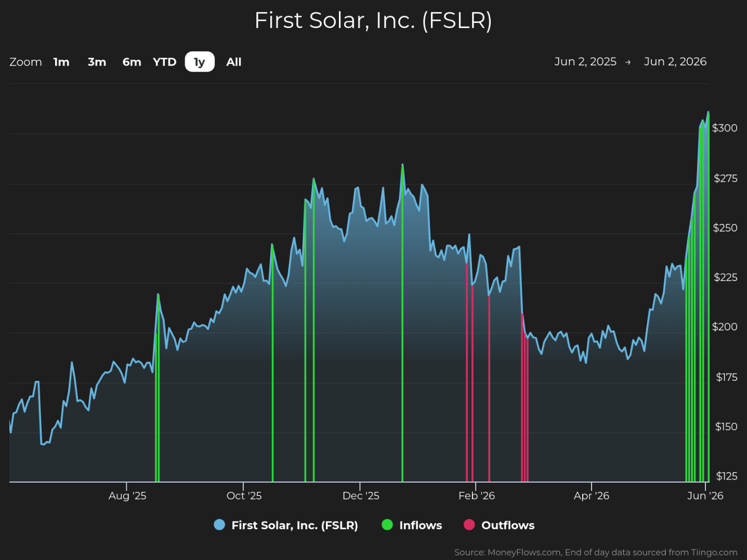Click the Dec '25 x-axis label
Image resolution: width=747 pixels, height=560 pixels.
pos(361,496)
